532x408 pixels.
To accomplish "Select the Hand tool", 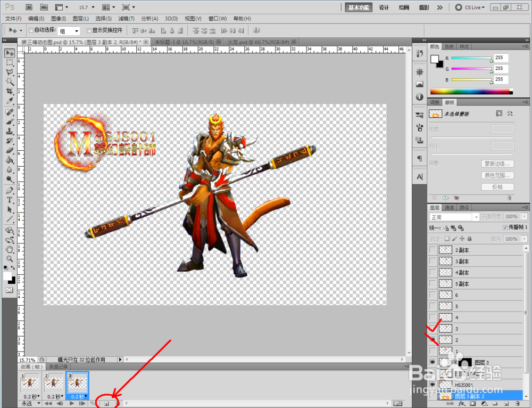I will coord(10,249).
